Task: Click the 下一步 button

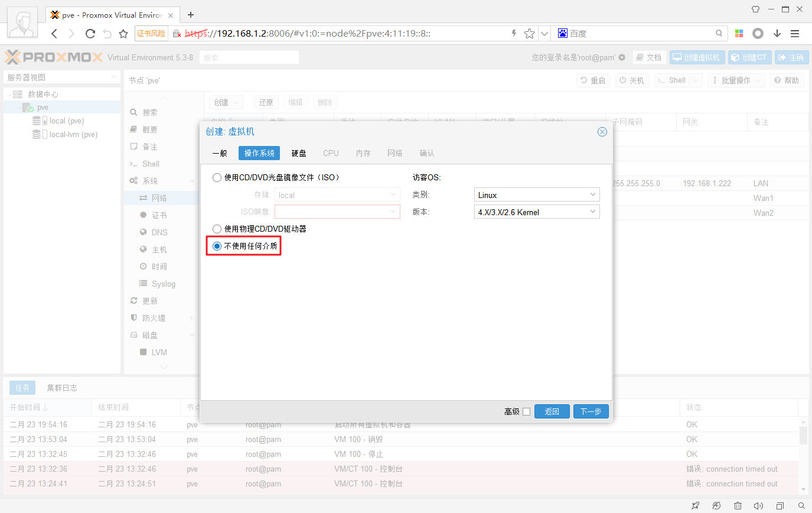Action: click(x=591, y=411)
